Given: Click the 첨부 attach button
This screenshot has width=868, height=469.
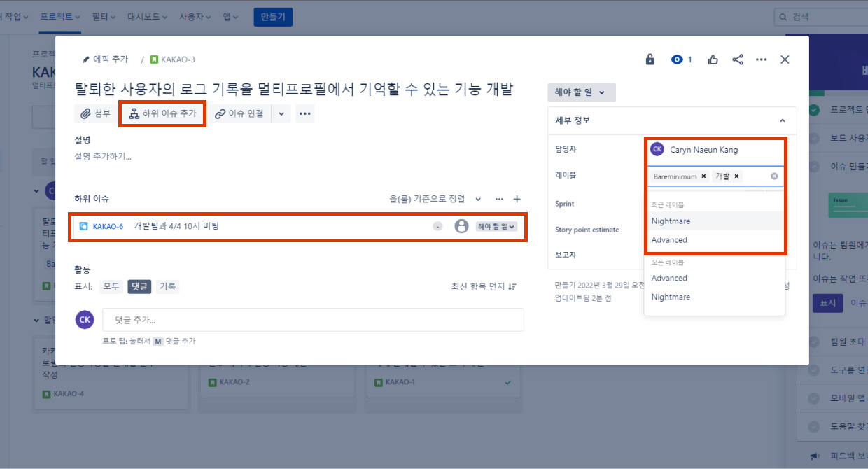Looking at the screenshot, I should pyautogui.click(x=96, y=113).
